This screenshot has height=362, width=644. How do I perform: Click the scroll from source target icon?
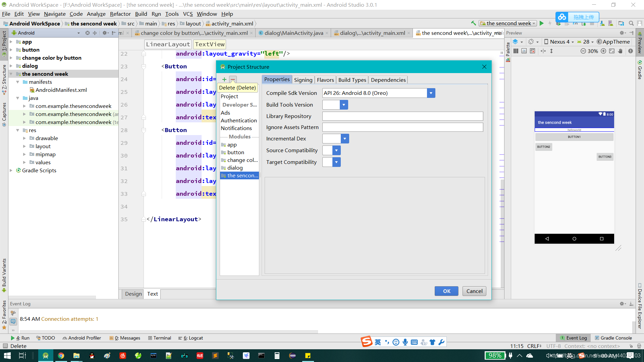coord(88,33)
